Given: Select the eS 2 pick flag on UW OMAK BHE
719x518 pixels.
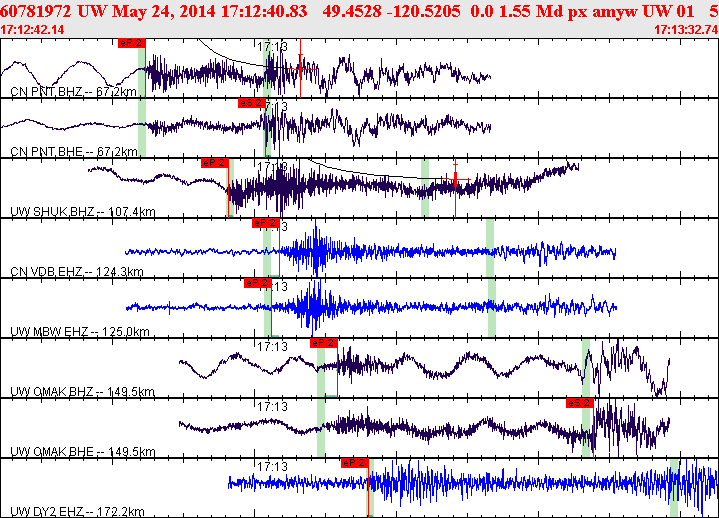Looking at the screenshot, I should coord(580,403).
